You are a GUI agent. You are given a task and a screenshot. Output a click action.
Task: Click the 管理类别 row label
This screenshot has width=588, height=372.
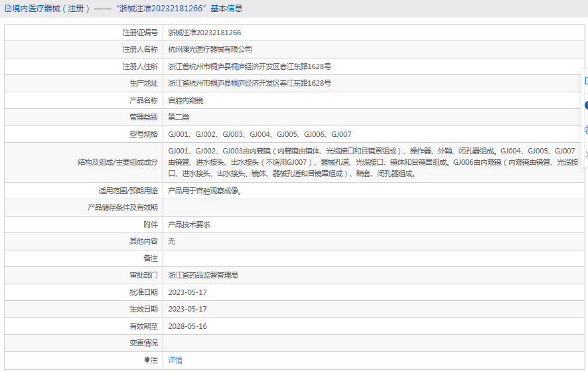(143, 117)
